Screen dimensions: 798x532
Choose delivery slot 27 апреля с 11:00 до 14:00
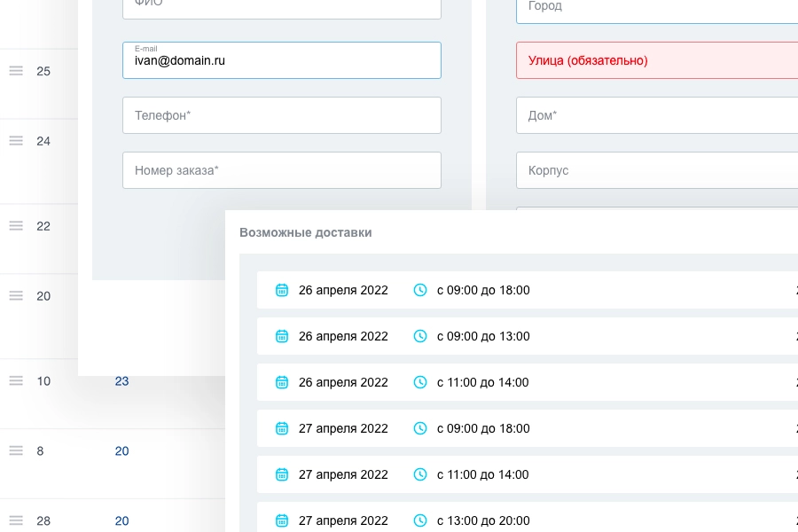(x=528, y=474)
